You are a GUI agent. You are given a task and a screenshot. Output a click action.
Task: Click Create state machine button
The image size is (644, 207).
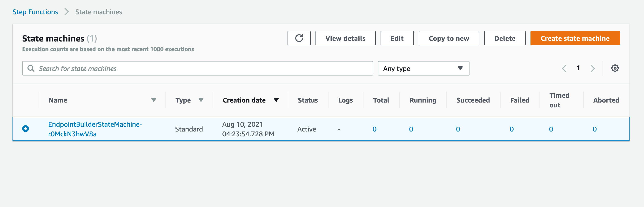pyautogui.click(x=575, y=38)
